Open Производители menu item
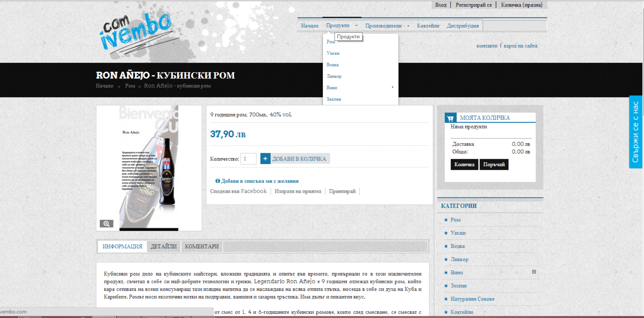Screen dimensions: 644x318 click(383, 26)
